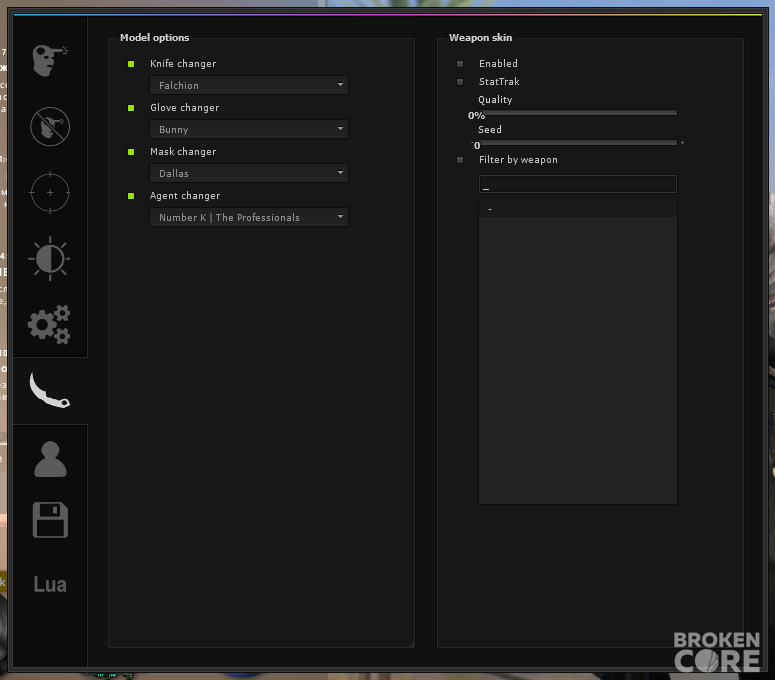Screen dimensions: 775x680
Task: Open the anti-aim crossed-out head tab
Action: coord(50,127)
